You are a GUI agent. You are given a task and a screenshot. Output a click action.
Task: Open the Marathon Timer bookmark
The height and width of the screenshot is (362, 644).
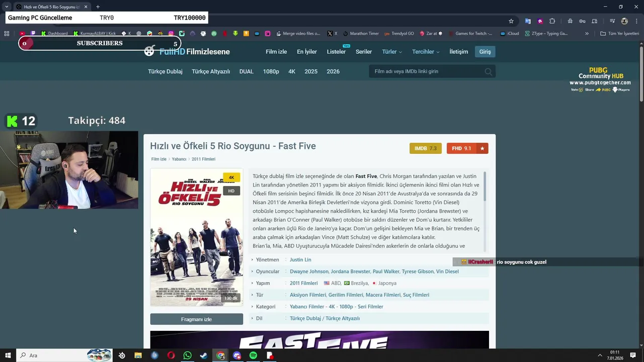361,34
